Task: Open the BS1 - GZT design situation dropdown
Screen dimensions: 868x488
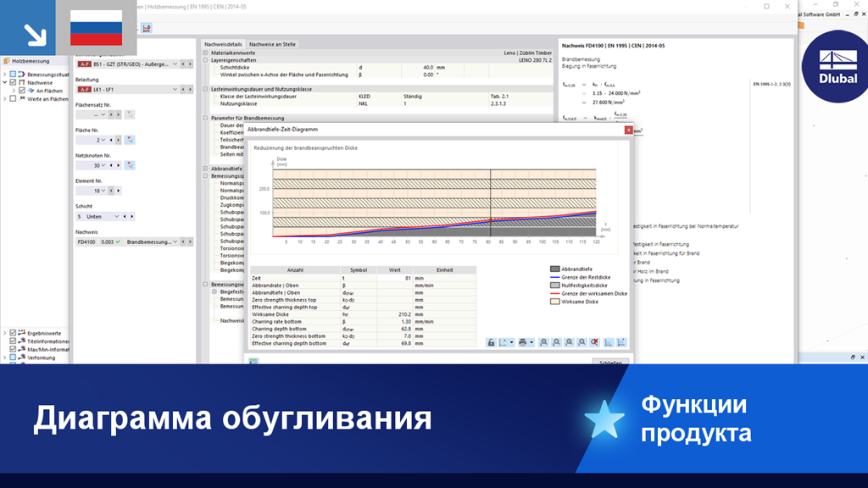Action: coord(175,64)
